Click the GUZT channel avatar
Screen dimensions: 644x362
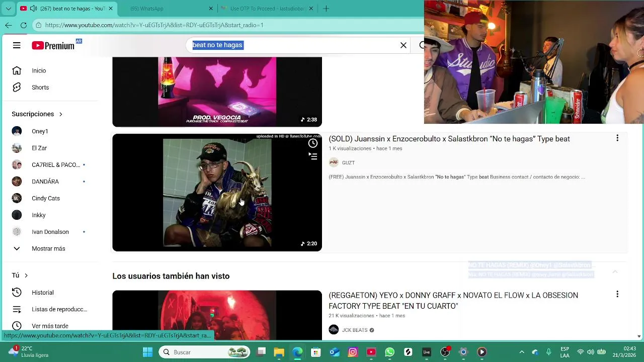pyautogui.click(x=334, y=162)
